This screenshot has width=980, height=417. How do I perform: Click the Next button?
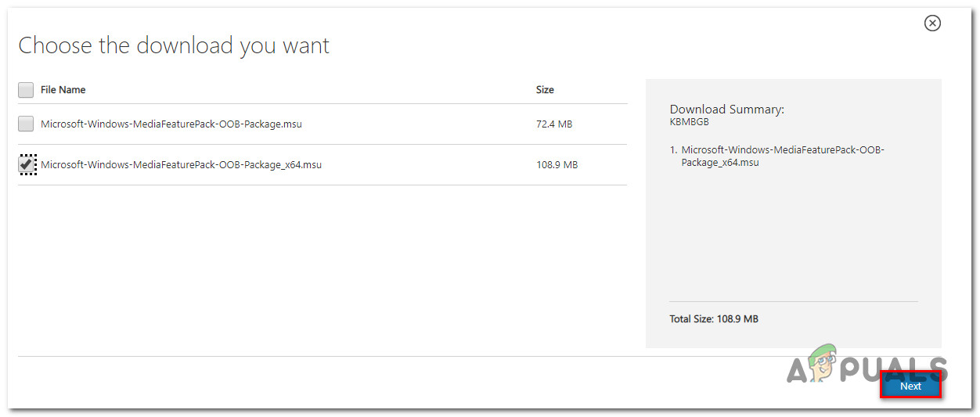point(910,386)
